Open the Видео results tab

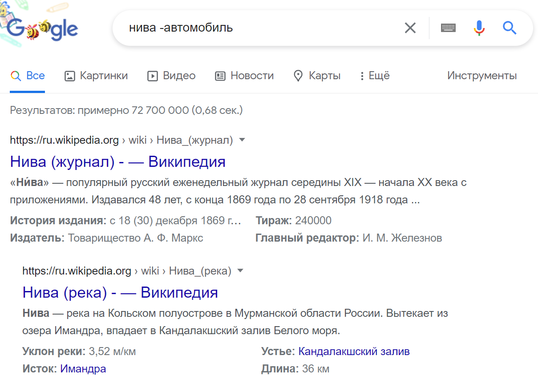coord(171,76)
